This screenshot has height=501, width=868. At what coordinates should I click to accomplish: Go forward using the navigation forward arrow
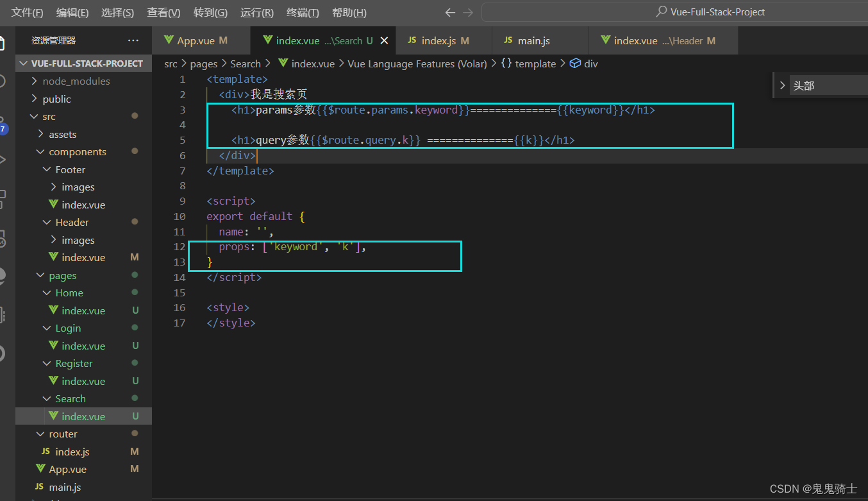468,12
